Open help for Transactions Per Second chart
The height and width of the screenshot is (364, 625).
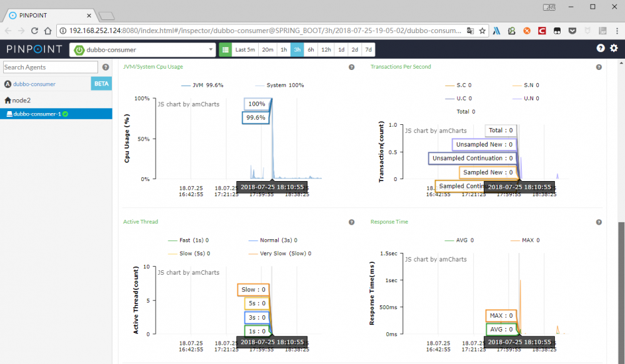point(599,67)
